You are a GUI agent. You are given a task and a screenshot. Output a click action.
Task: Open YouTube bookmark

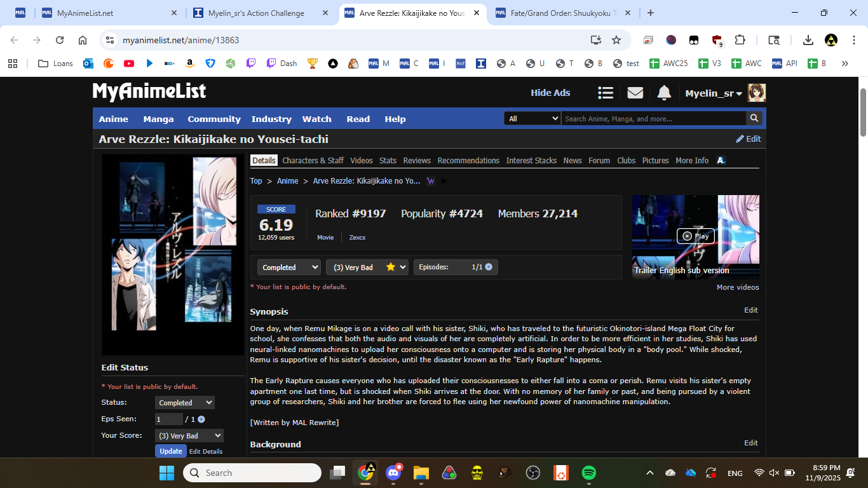[129, 64]
